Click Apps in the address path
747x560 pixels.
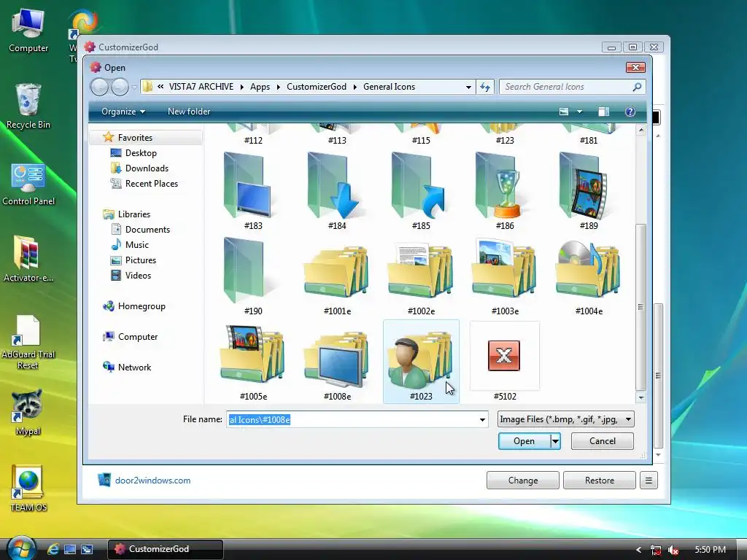click(x=260, y=87)
